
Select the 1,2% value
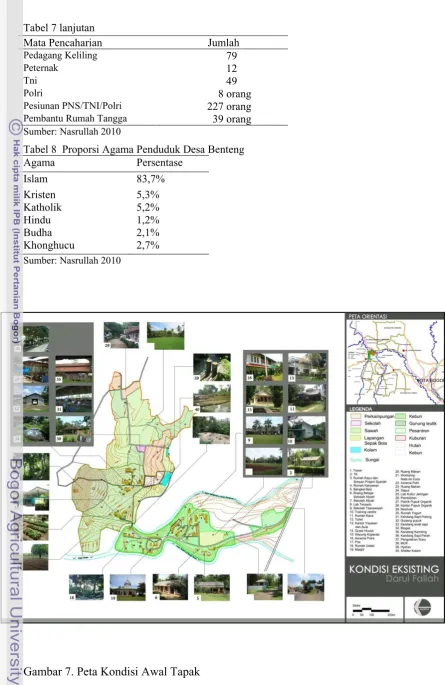click(148, 220)
